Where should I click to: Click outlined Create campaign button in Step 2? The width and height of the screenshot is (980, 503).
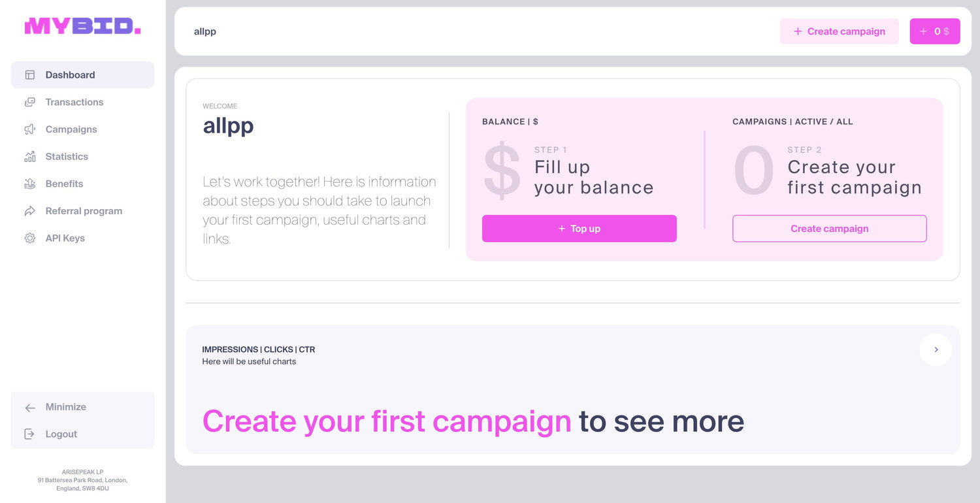(x=829, y=229)
